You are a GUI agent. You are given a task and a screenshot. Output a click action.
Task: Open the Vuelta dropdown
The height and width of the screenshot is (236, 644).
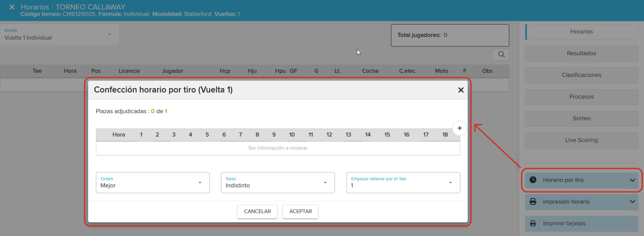(x=59, y=34)
